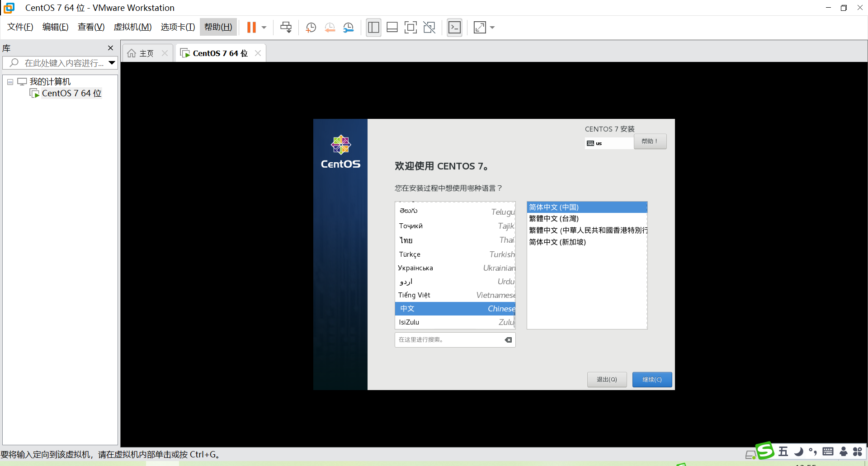Toggle the half-moon full/half-width icon
This screenshot has height=466, width=868.
click(799, 452)
